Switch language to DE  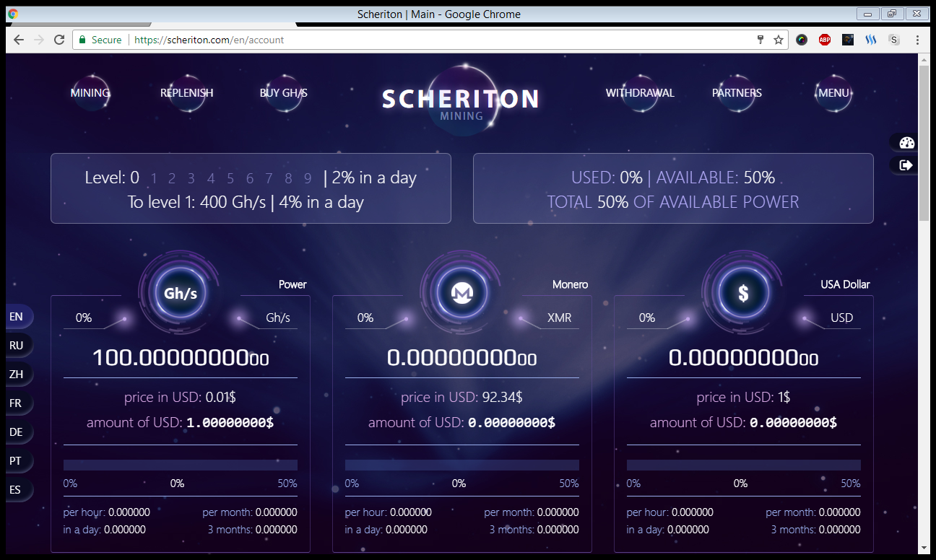pos(17,432)
